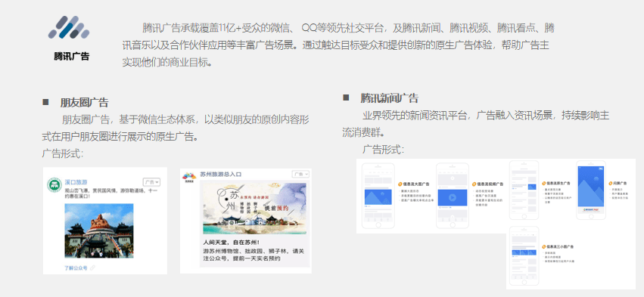Click the 信息流三小图广告 phone mockup

(524, 255)
